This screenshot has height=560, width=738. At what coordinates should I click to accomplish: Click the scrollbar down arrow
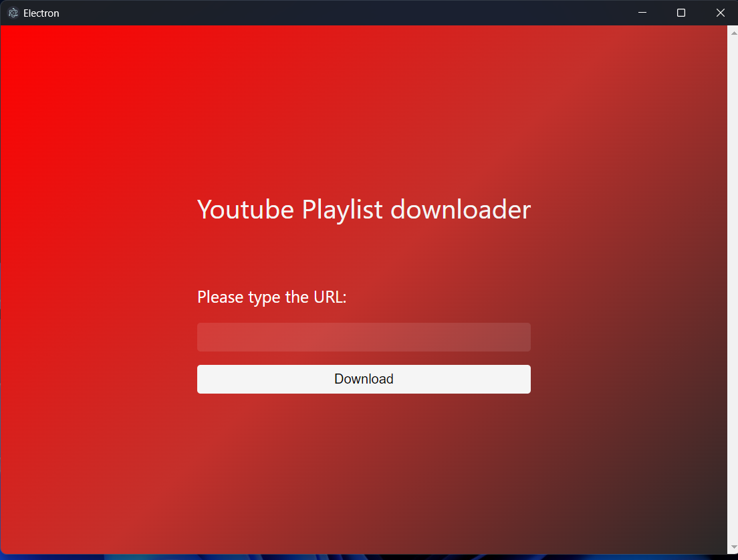(x=733, y=547)
